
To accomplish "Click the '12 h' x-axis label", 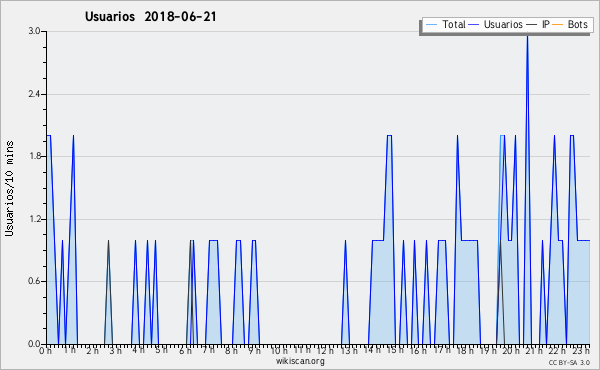I will coord(326,350).
